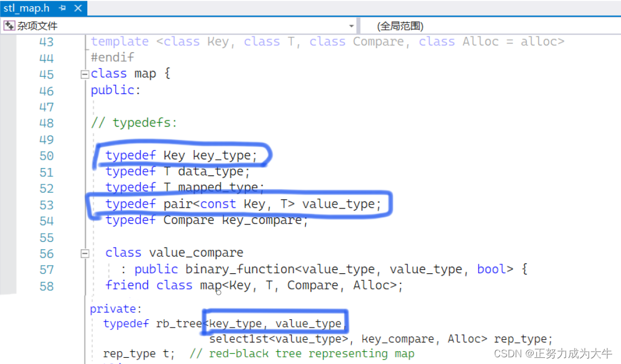This screenshot has height=364, width=621.
Task: Open the 杂项文件 project dropdown
Action: (351, 26)
